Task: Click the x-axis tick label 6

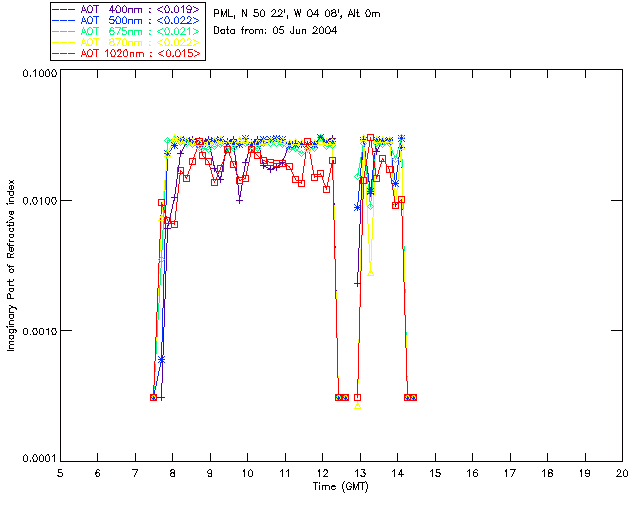Action: coord(98,473)
